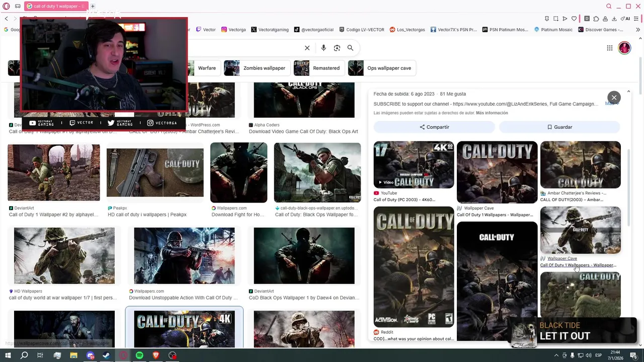Open the PSN Platinum Mosaic bookmark

tap(505, 30)
